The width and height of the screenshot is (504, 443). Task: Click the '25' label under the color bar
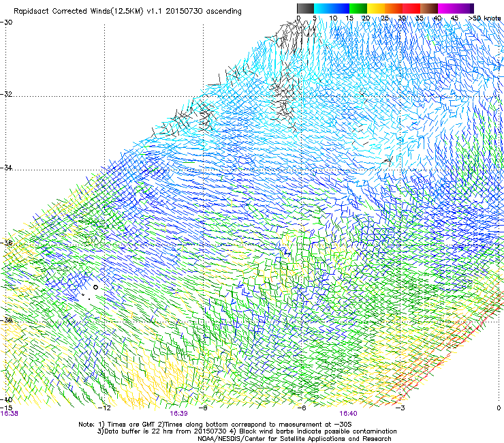tap(385, 18)
